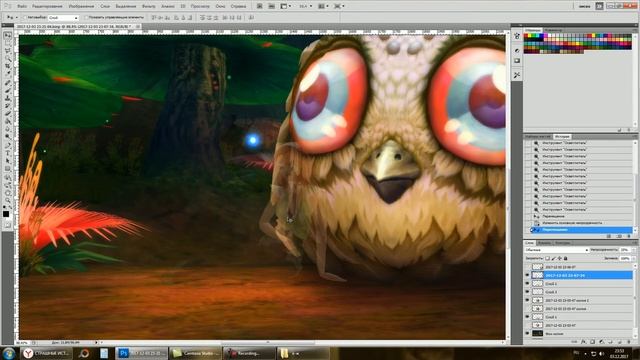Screen dimensions: 640x360
Task: Click the Lock image pixels brush icon
Action: pos(553,258)
